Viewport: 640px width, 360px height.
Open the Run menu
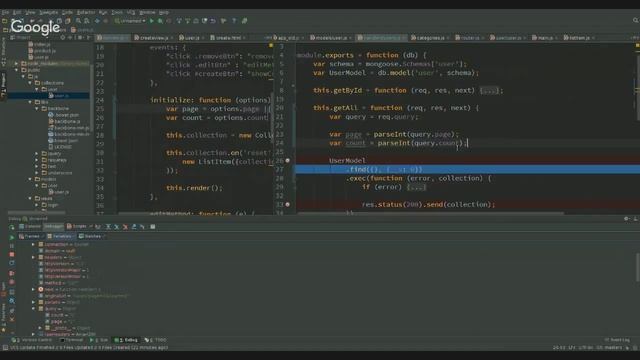click(x=103, y=13)
